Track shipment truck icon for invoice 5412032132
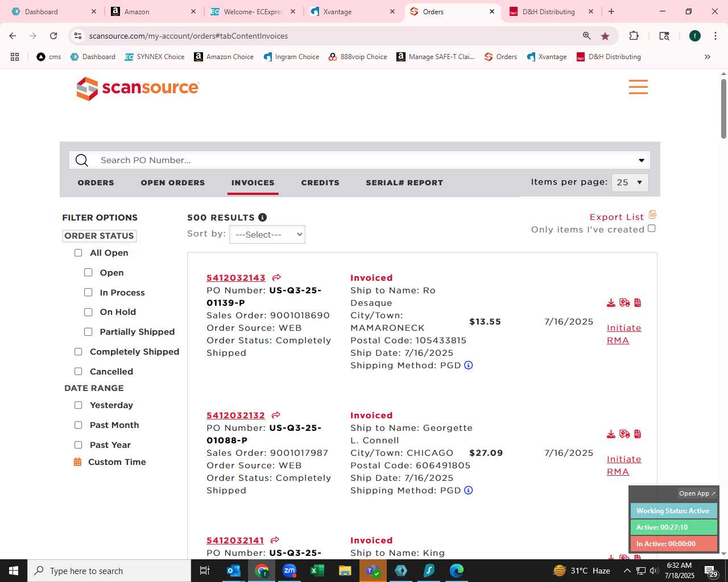Image resolution: width=728 pixels, height=582 pixels. tap(624, 434)
